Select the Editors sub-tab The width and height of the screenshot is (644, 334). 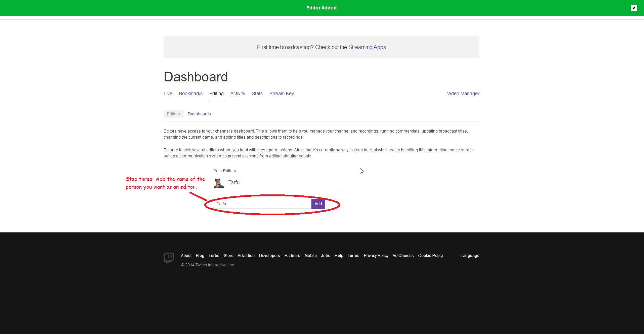[173, 114]
